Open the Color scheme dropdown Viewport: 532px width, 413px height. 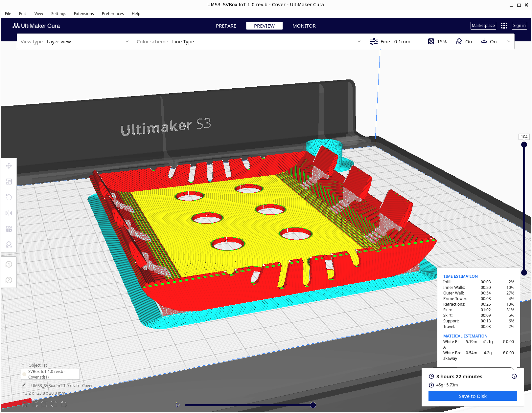249,42
